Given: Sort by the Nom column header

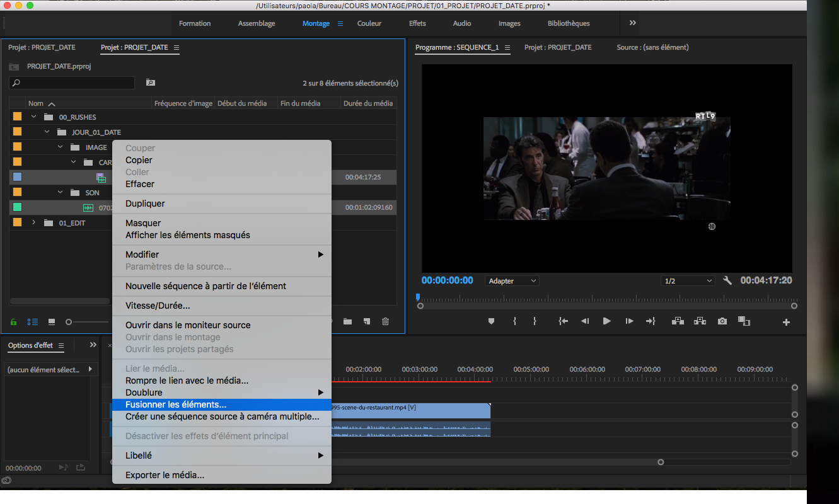Looking at the screenshot, I should click(36, 103).
